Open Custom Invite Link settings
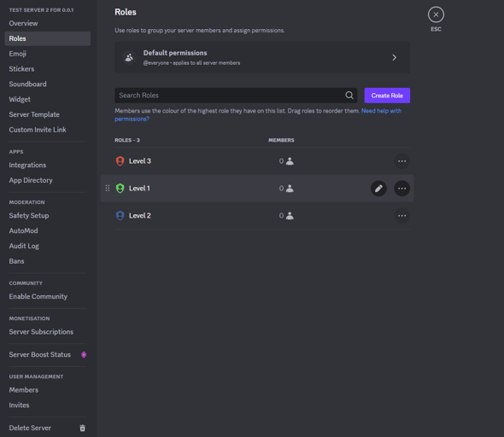 [x=48, y=130]
